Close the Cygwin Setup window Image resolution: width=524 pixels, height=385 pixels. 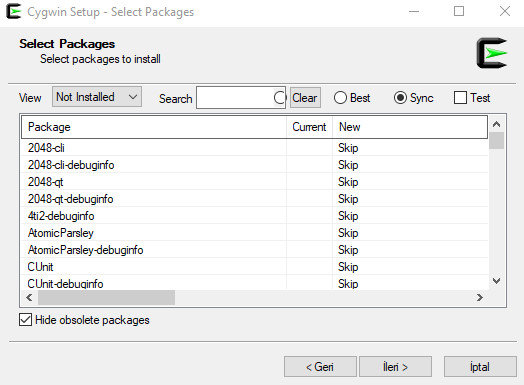click(x=505, y=12)
